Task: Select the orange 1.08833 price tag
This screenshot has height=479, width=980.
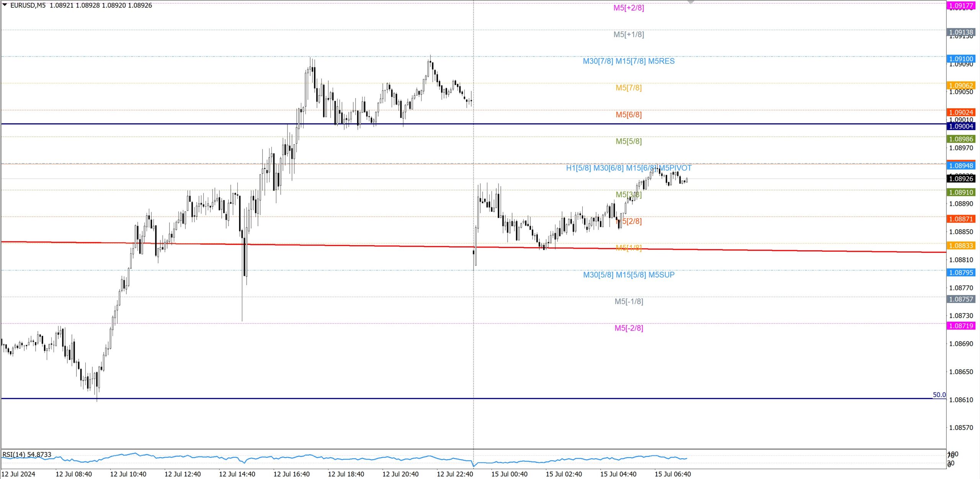Action: pyautogui.click(x=961, y=246)
